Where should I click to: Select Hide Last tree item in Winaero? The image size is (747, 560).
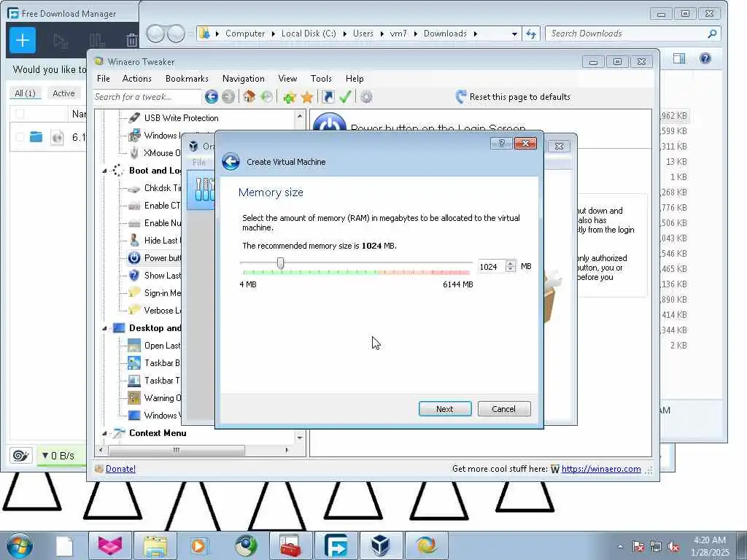[x=162, y=241]
